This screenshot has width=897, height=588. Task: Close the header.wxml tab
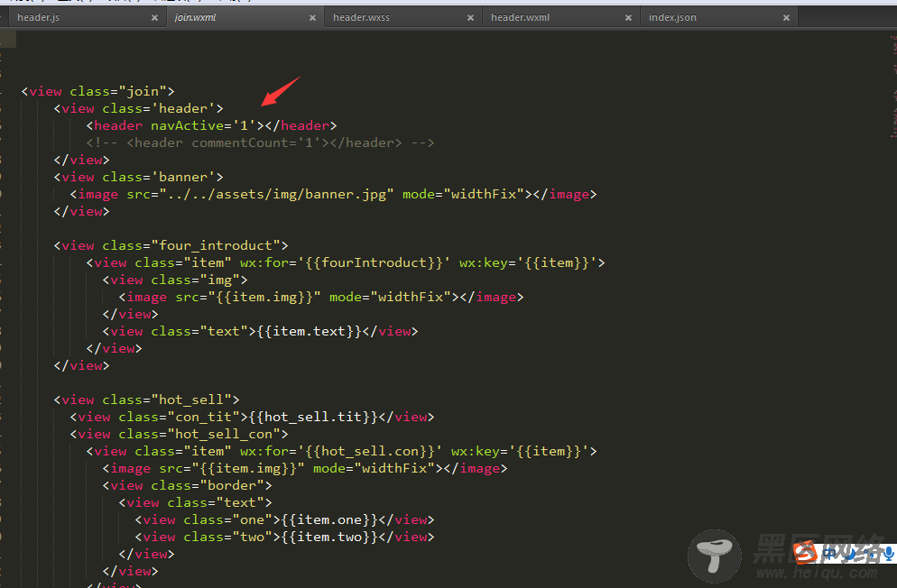click(628, 18)
